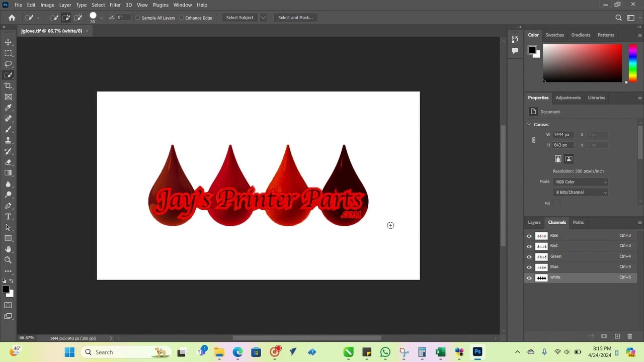Select the Pen tool
Viewport: 644px width, 362px height.
click(x=8, y=206)
